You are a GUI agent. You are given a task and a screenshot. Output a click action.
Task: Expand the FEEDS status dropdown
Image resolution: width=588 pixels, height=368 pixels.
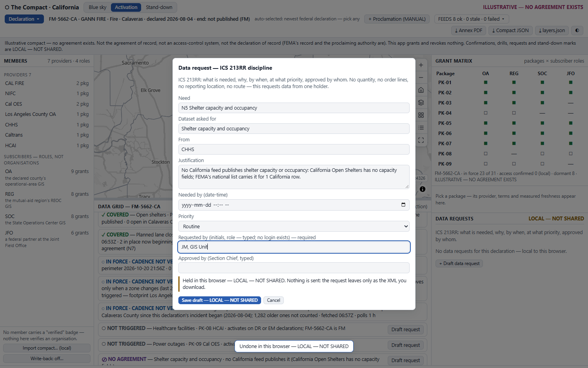tap(472, 19)
